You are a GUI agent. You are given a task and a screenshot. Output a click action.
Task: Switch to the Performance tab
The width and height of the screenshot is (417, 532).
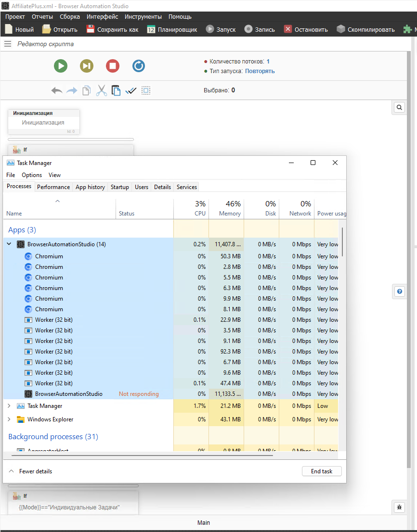pos(53,187)
